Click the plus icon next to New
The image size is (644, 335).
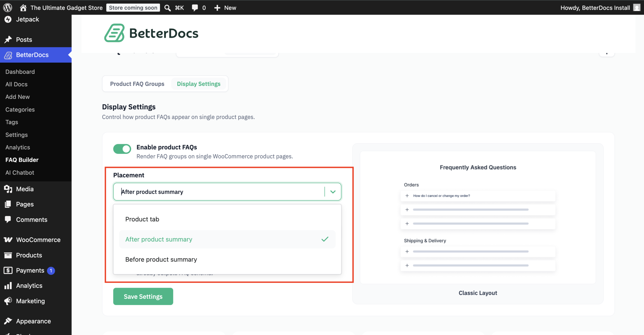(x=217, y=8)
